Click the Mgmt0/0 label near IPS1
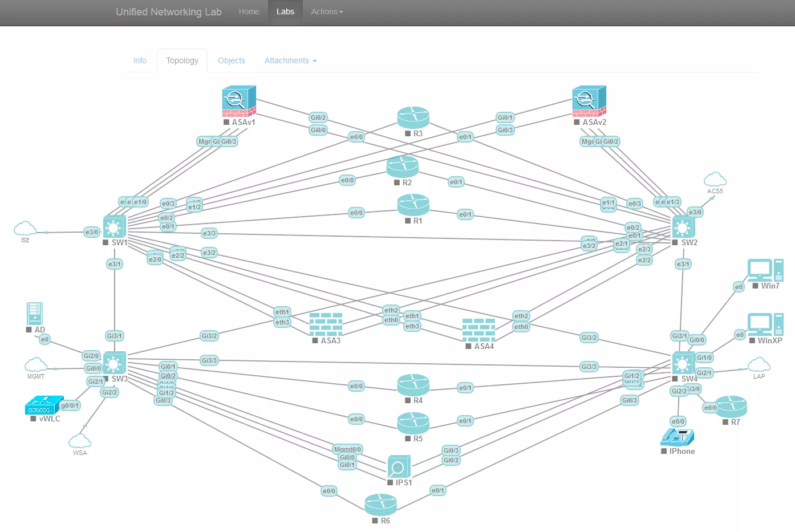Screen dimensions: 795x532 click(348, 449)
